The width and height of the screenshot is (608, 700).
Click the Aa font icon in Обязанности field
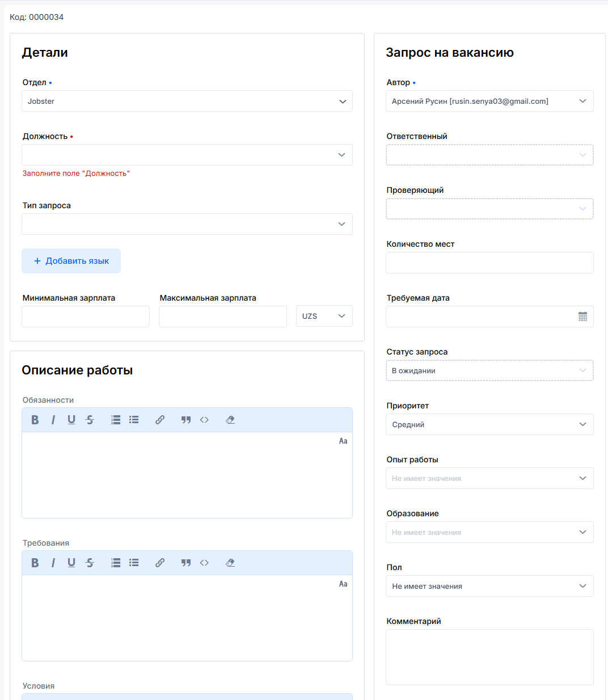(x=343, y=440)
